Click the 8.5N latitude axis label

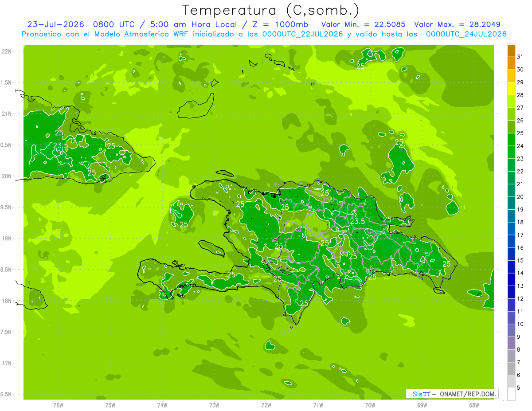[7, 270]
